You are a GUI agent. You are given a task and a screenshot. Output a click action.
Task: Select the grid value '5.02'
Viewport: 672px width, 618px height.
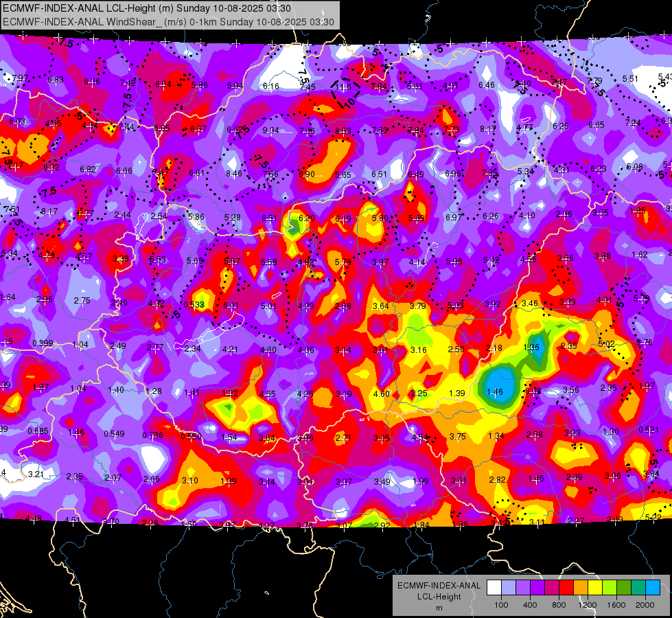click(606, 344)
